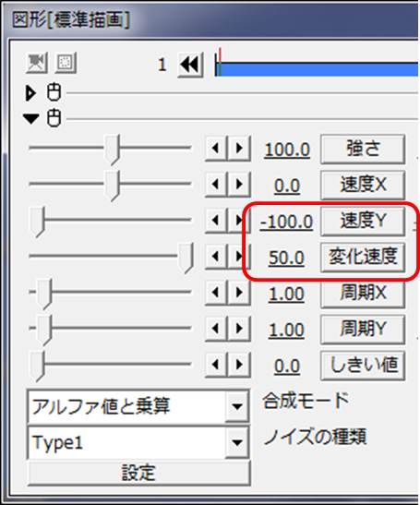Jump to start with the rewind double-arrow button
Viewport: 420px width, 505px height.
click(190, 65)
